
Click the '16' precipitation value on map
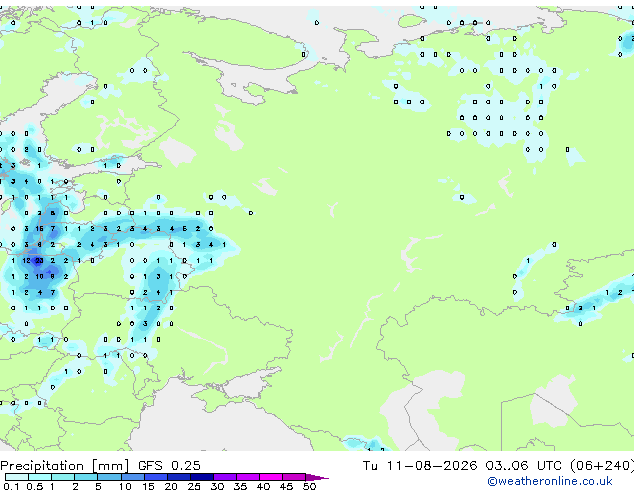pyautogui.click(x=39, y=229)
